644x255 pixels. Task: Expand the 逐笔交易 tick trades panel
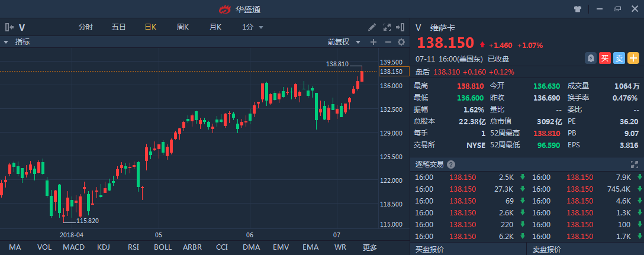(x=634, y=164)
